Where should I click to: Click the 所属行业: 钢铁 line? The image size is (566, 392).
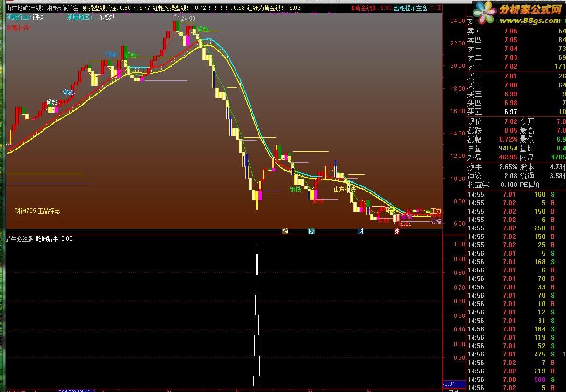tap(25, 17)
